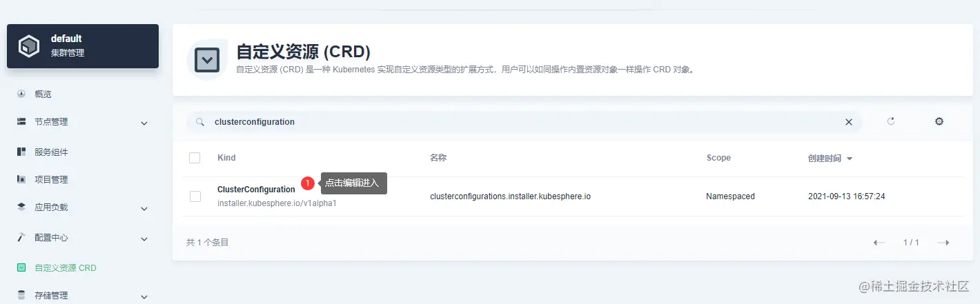Click the search magnifier icon
This screenshot has height=304, width=980.
click(x=200, y=122)
